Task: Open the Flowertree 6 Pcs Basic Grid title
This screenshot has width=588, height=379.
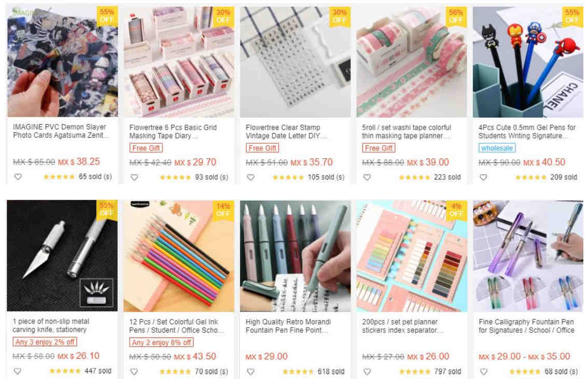Action: (x=173, y=131)
